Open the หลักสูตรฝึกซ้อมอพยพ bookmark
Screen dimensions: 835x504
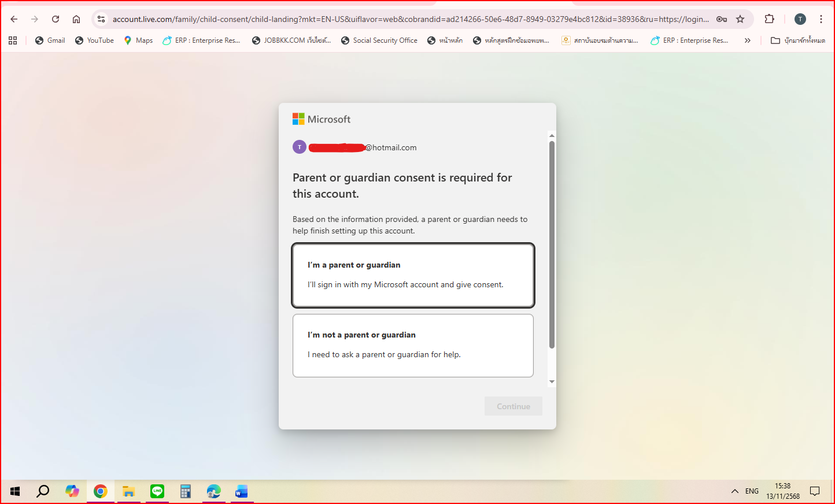511,40
